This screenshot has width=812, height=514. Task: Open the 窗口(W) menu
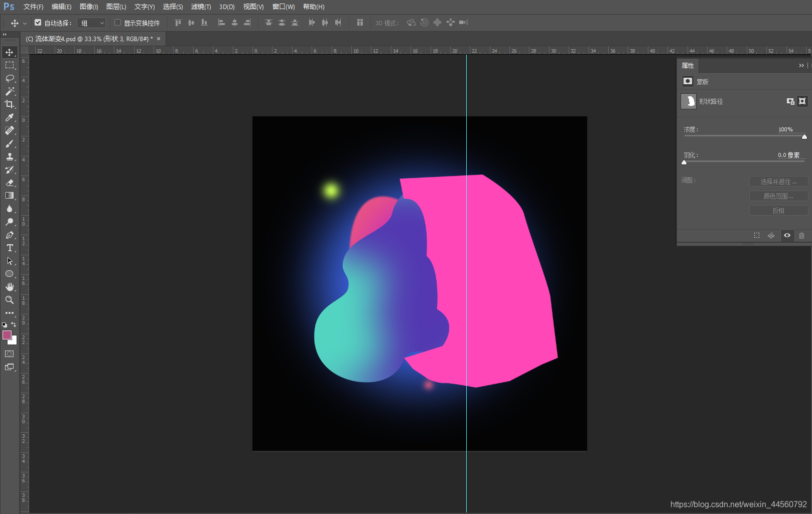pos(284,7)
